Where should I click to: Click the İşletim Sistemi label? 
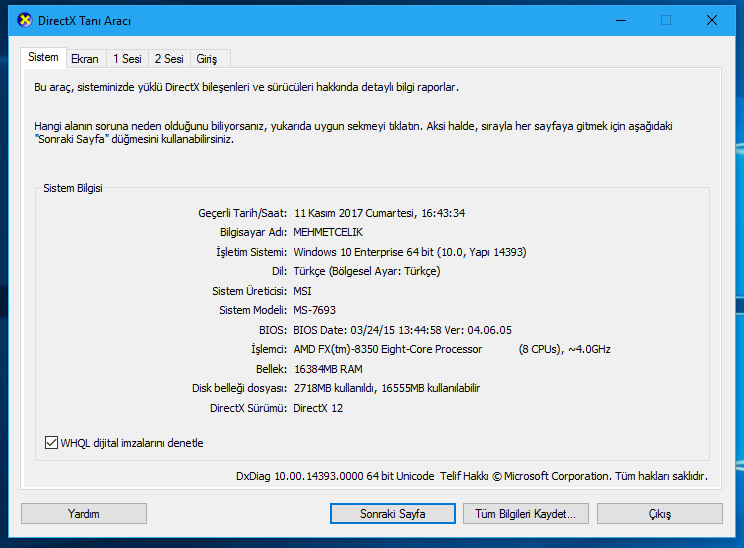251,252
